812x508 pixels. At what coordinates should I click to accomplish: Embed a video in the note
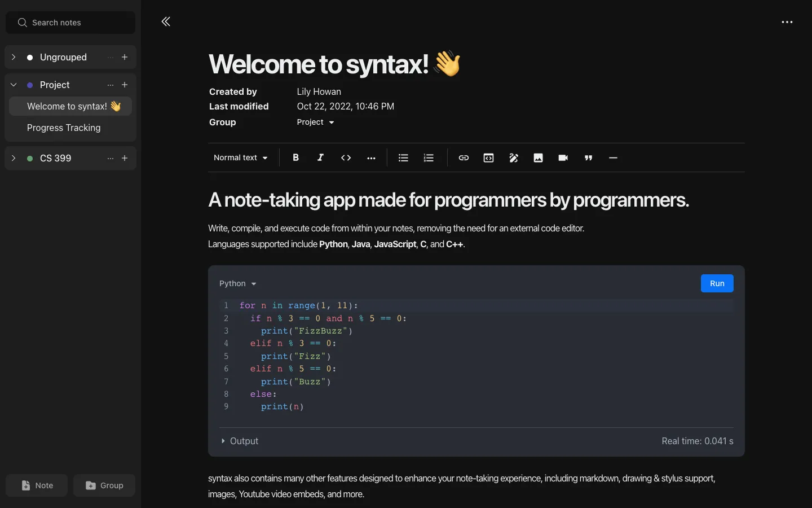tap(563, 158)
